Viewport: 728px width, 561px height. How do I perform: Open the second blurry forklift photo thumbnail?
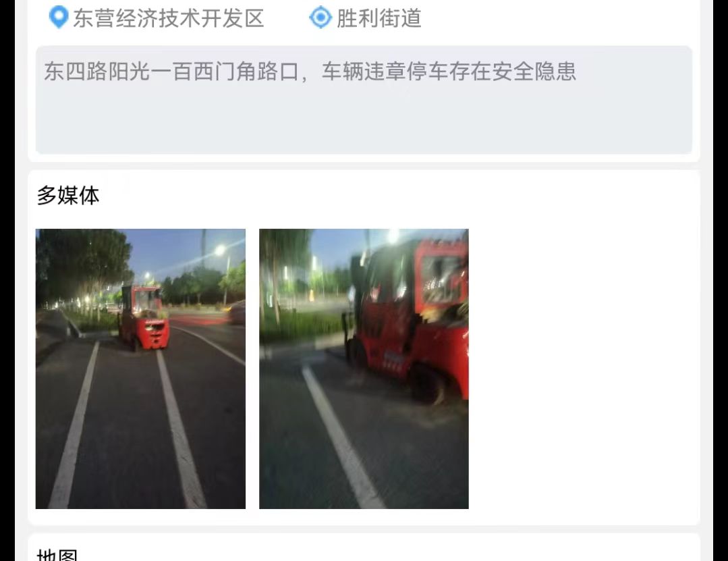[364, 369]
